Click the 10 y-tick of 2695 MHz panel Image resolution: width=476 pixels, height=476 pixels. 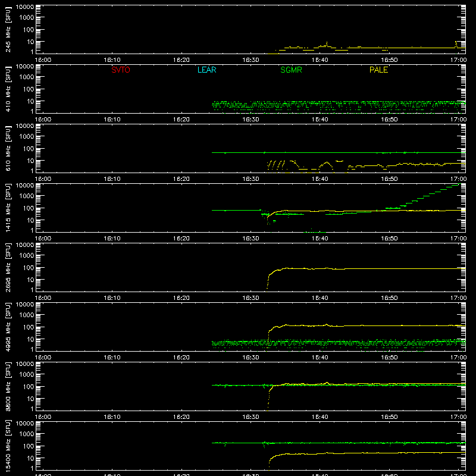(30, 280)
